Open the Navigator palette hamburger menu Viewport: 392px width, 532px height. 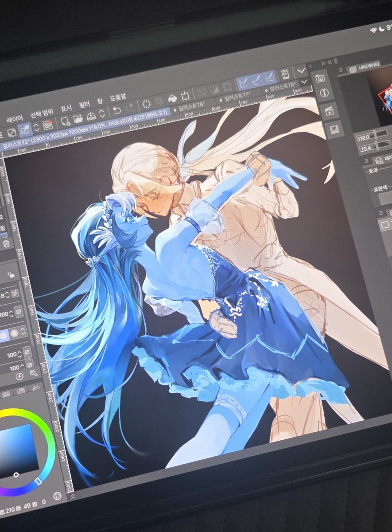(x=341, y=70)
